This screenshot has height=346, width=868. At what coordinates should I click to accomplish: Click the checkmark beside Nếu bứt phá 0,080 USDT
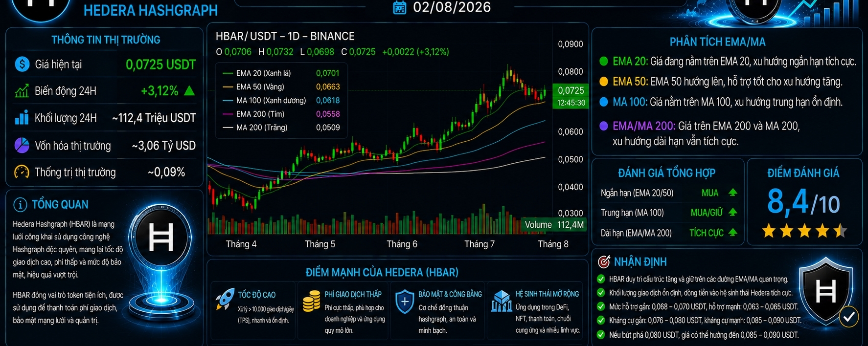tap(601, 335)
